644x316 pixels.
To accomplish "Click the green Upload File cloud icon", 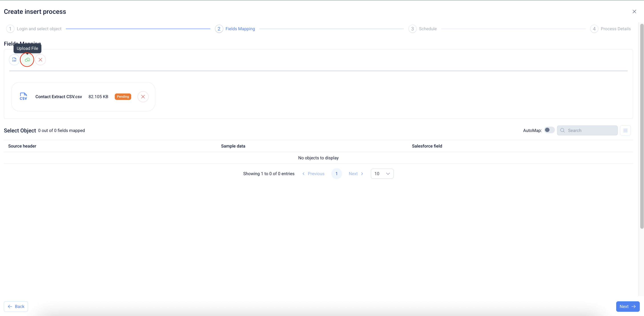I will (x=27, y=60).
